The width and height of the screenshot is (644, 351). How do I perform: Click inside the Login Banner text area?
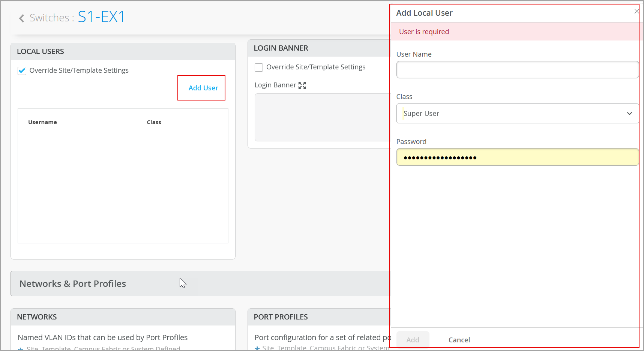323,117
